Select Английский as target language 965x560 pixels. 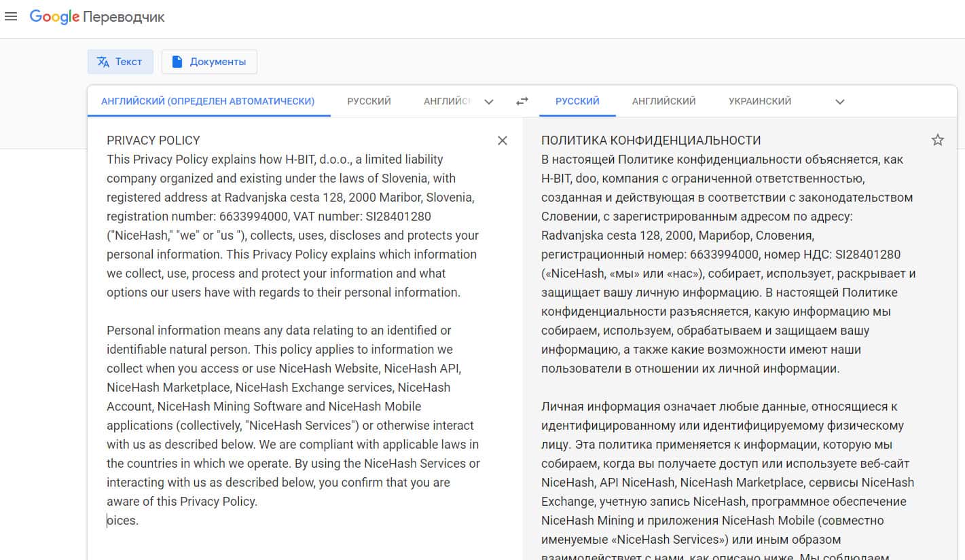(663, 101)
